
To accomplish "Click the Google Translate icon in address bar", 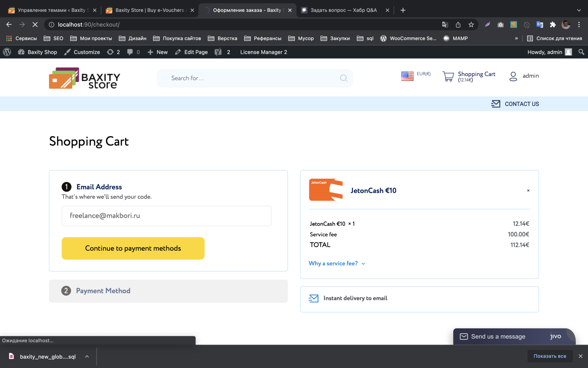I will [445, 25].
